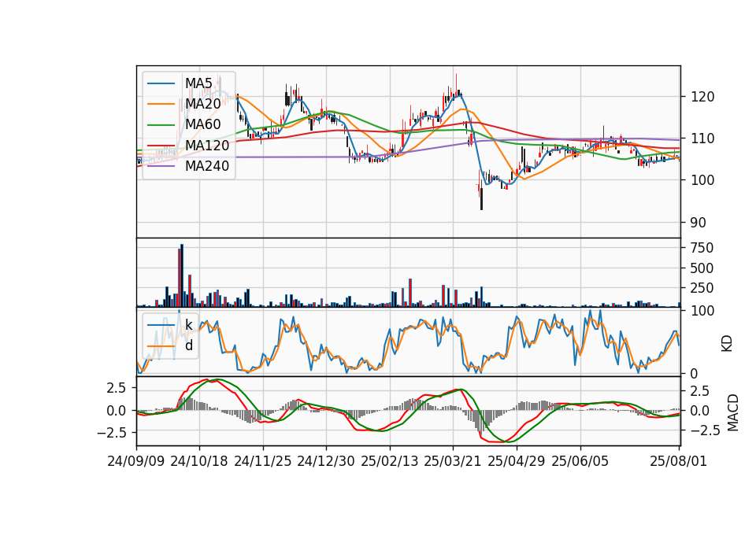The image size is (756, 543).
Task: Click the 25/06/05 date label
Action: [x=580, y=461]
